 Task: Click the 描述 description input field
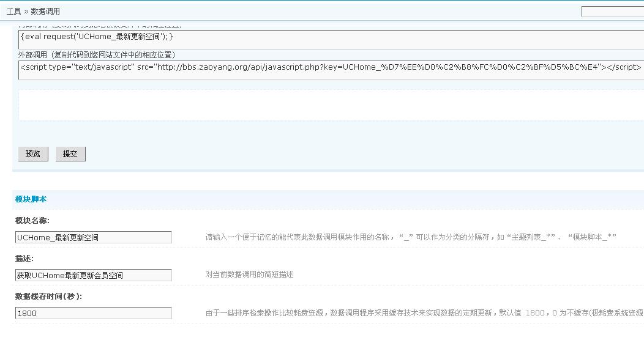93,275
